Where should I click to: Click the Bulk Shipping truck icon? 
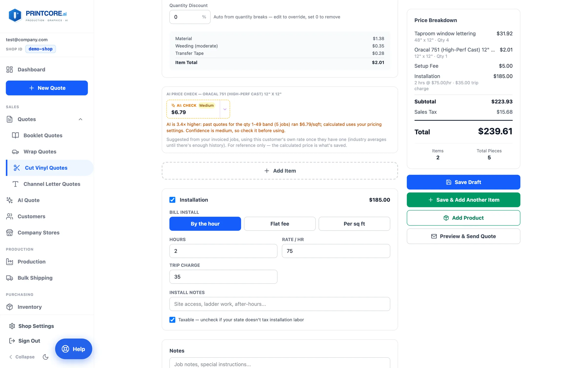tap(10, 278)
